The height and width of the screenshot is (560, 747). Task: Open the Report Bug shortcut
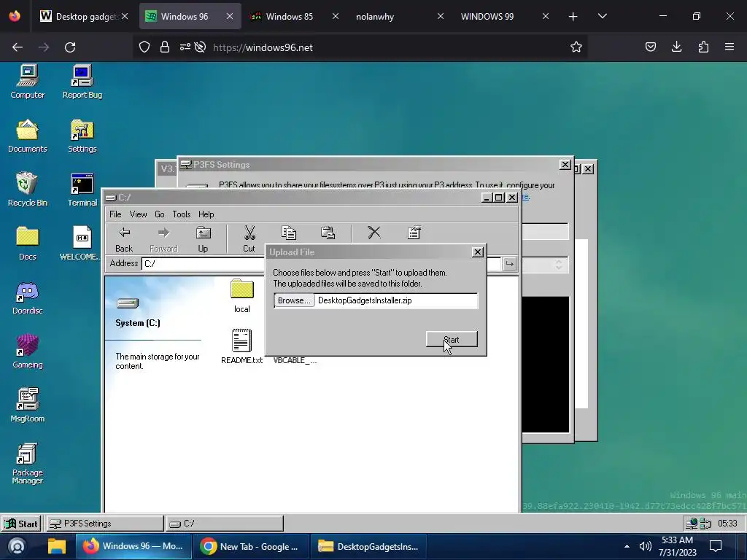coord(82,82)
